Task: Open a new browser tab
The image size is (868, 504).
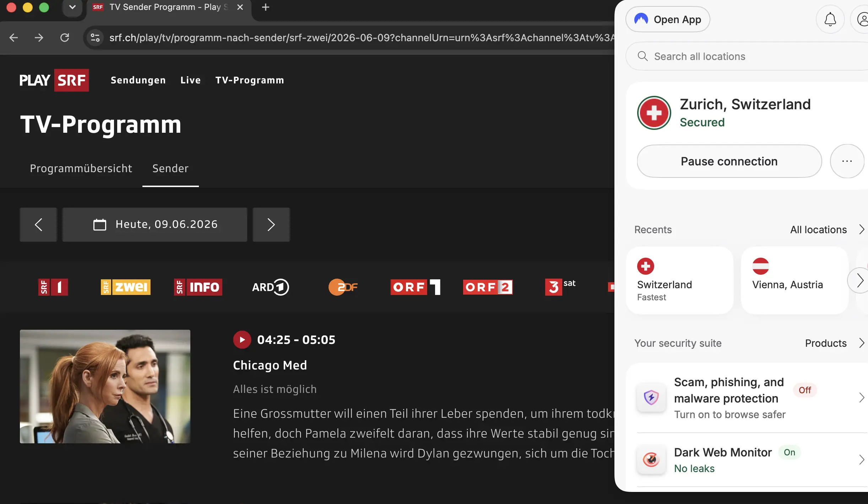Action: pyautogui.click(x=266, y=7)
